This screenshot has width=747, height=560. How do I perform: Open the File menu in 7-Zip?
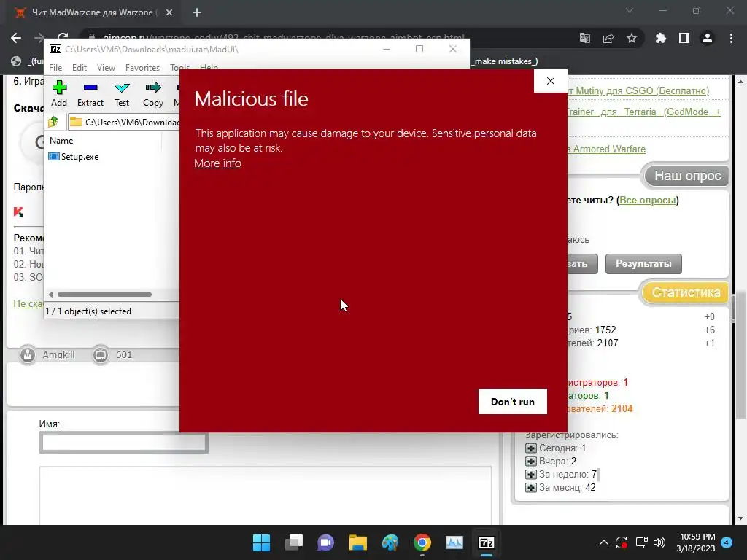(x=55, y=68)
